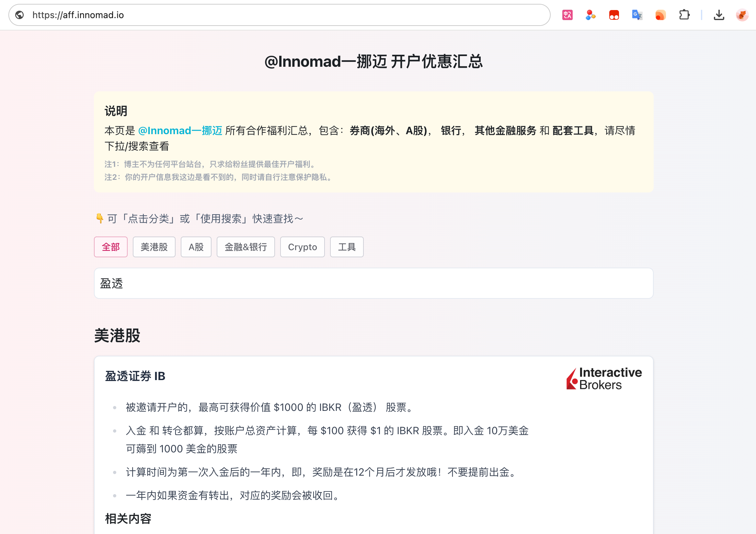Select the 全部 category filter
756x534 pixels.
[x=111, y=247]
